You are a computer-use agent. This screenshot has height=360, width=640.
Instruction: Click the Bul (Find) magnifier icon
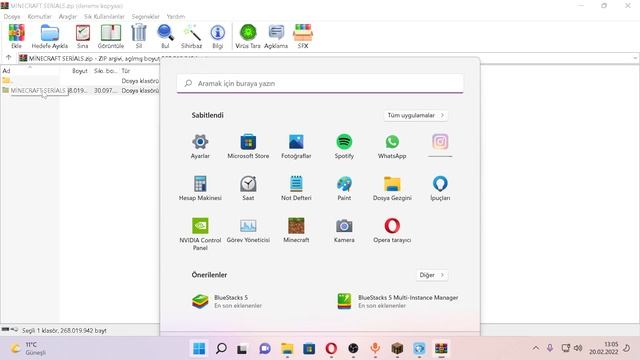pos(165,37)
